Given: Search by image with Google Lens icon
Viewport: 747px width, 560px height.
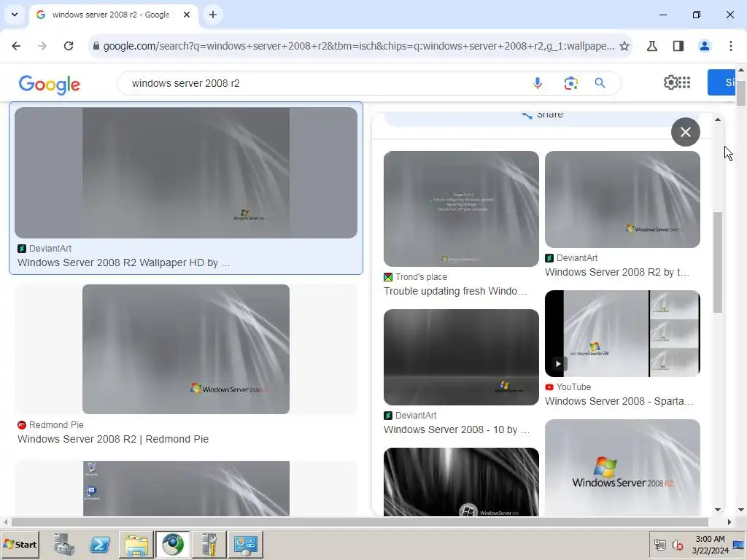Looking at the screenshot, I should pos(570,83).
